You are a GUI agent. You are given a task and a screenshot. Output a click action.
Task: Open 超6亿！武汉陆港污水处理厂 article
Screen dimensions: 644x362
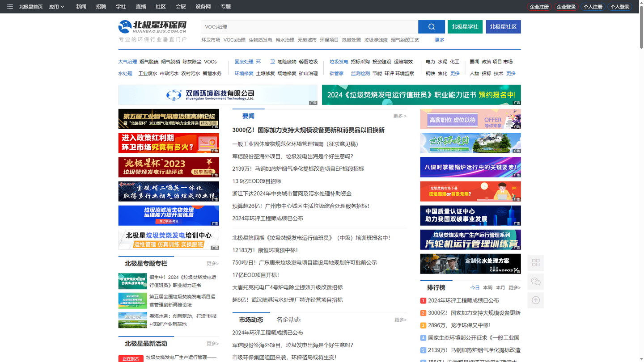287,299
